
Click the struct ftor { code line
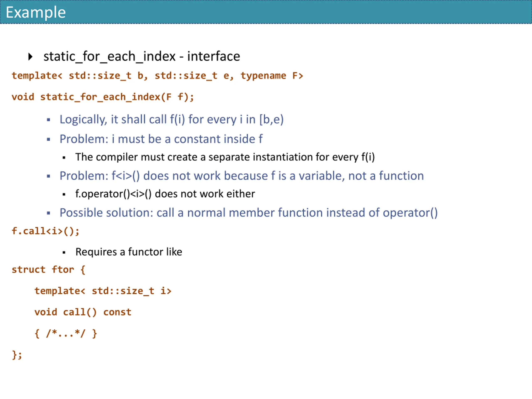tap(49, 270)
